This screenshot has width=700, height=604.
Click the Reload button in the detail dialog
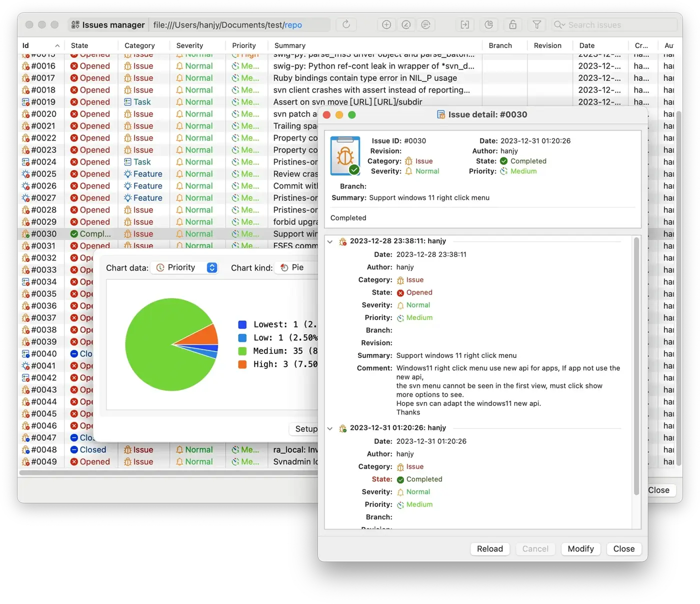pos(489,548)
